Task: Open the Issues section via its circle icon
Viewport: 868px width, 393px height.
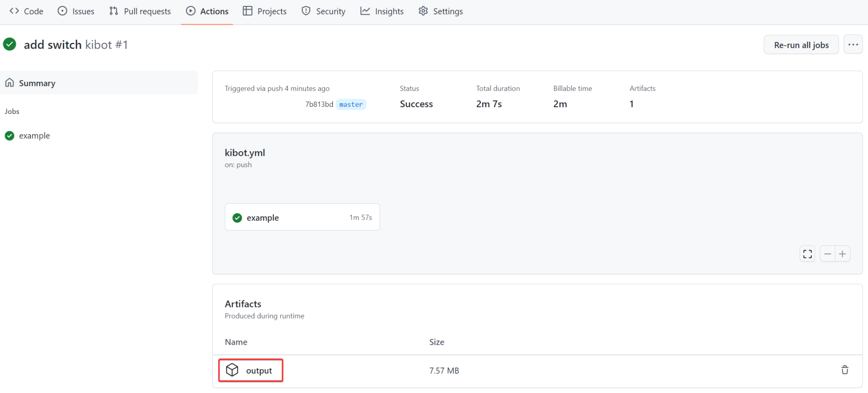Action: coord(62,11)
